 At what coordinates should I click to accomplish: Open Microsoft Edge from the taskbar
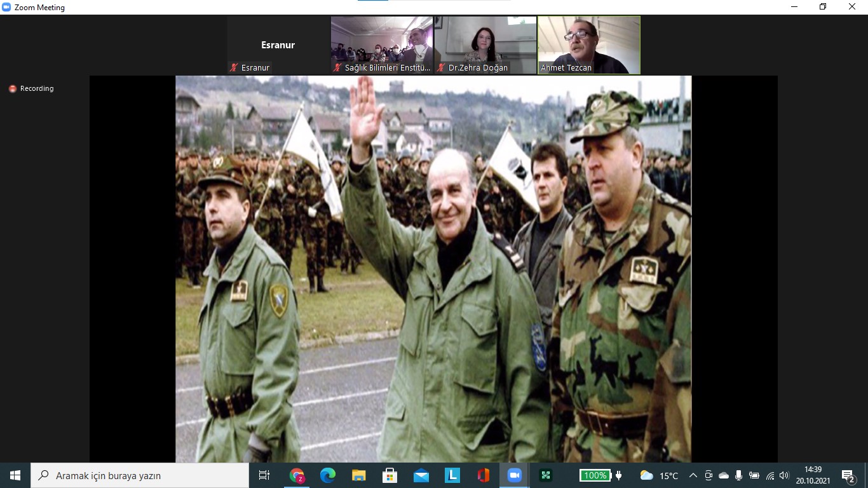(328, 475)
